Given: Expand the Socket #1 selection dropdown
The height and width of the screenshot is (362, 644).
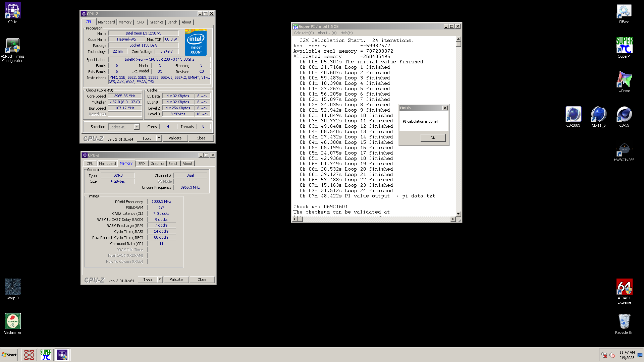Looking at the screenshot, I should click(137, 127).
